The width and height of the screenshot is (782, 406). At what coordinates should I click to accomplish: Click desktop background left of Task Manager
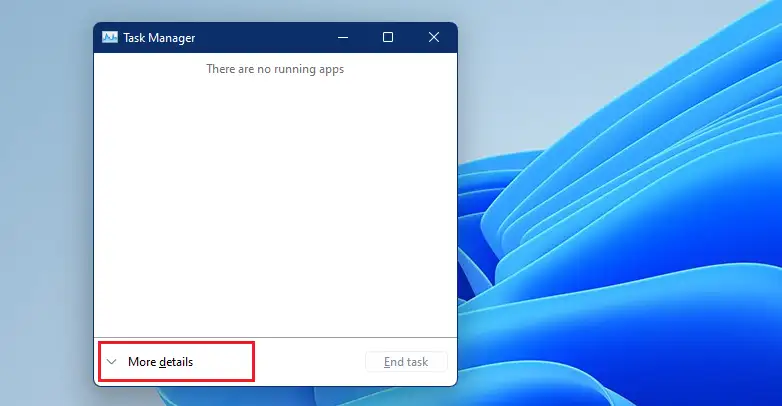coord(46,200)
